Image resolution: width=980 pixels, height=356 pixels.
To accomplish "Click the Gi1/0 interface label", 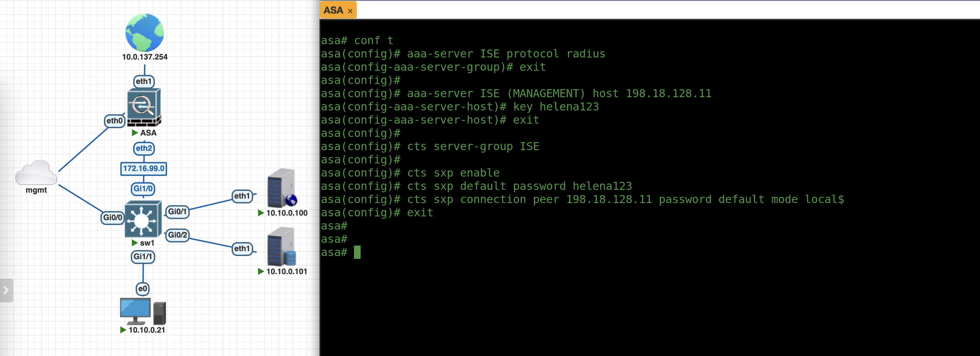I will pyautogui.click(x=143, y=188).
